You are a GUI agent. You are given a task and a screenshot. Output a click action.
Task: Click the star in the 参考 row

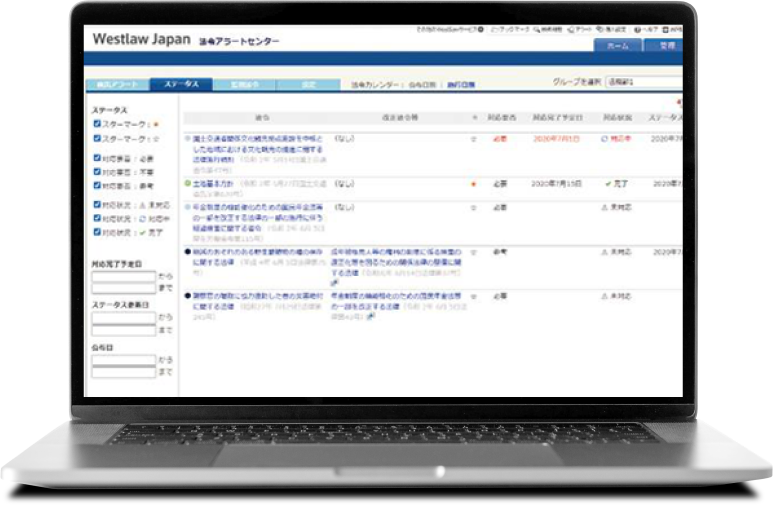coord(474,252)
